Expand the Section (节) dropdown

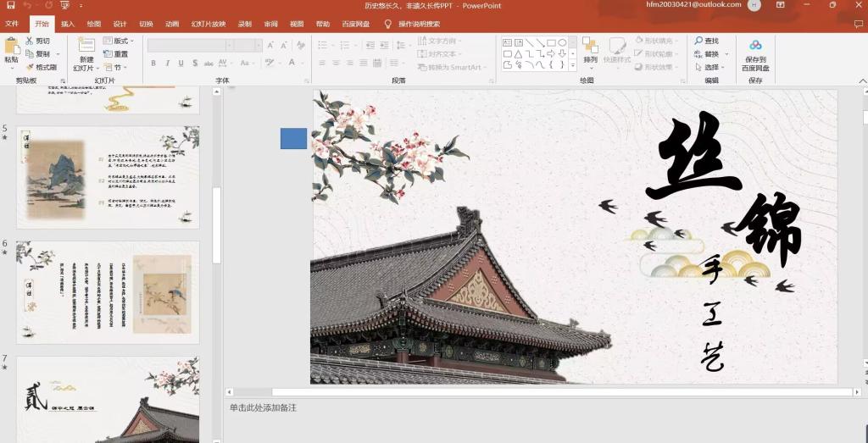pos(117,67)
